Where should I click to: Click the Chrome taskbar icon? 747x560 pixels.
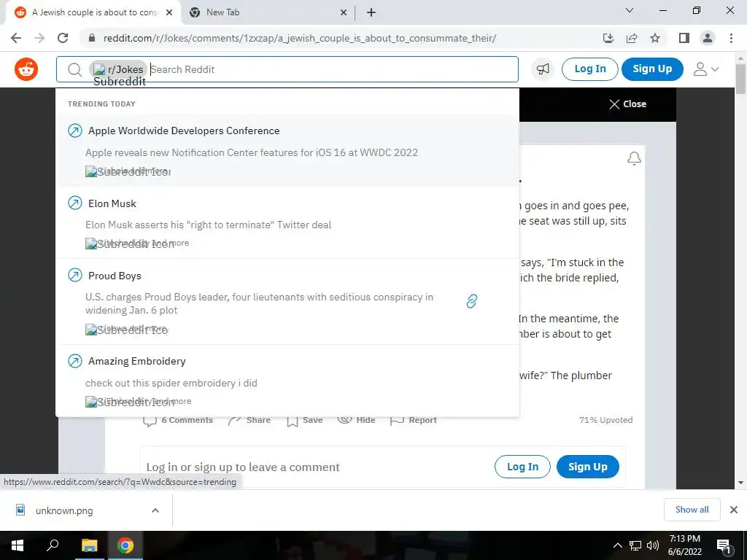125,545
